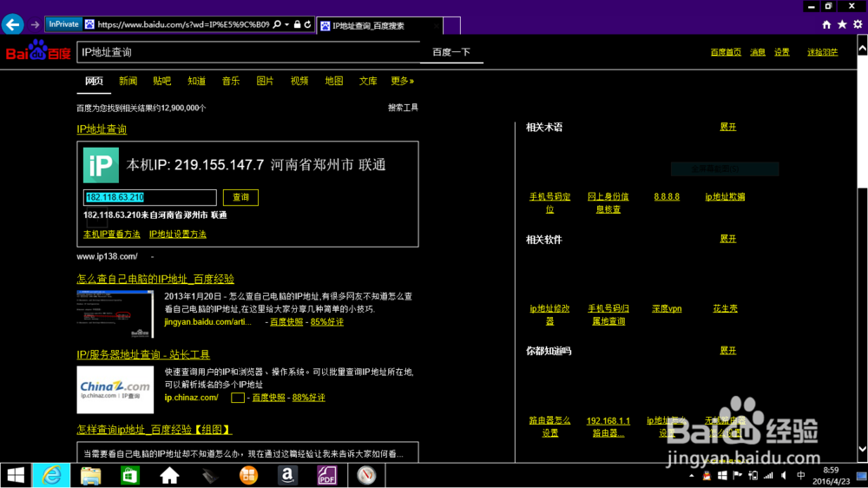868x488 pixels.
Task: Open IP/服务器地址查询 - 站长工具 result
Action: [143, 354]
